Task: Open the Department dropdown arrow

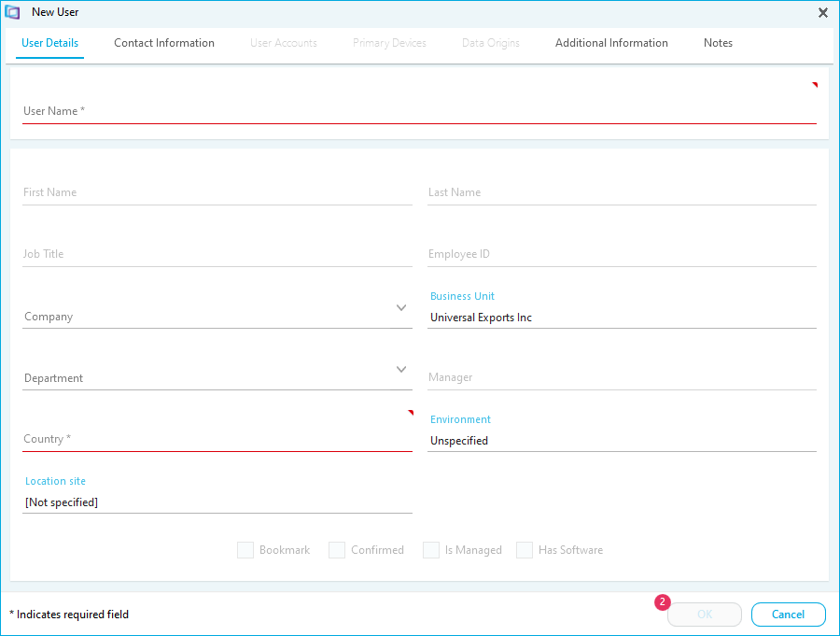Action: click(x=401, y=370)
